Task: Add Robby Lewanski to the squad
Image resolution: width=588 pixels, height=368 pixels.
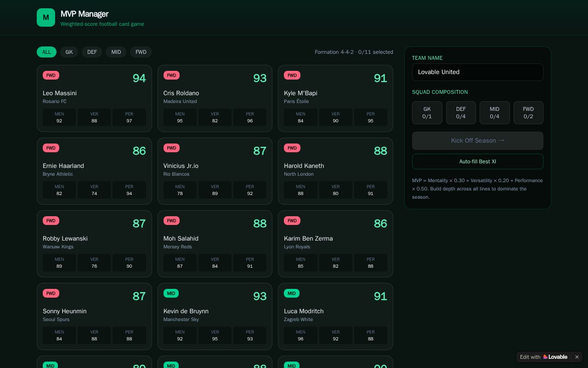Action: point(94,244)
